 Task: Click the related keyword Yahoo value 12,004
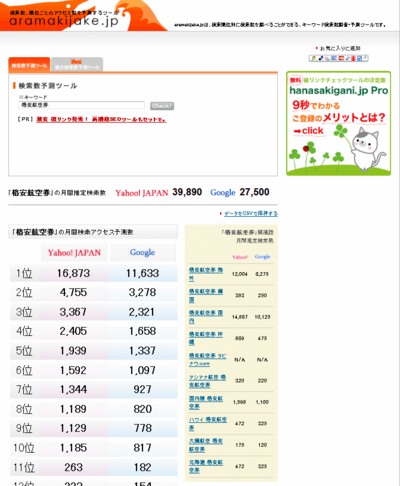(x=240, y=274)
